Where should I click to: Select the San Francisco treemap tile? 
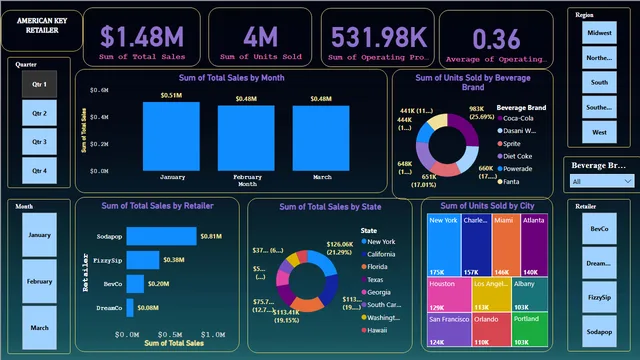coord(449,330)
